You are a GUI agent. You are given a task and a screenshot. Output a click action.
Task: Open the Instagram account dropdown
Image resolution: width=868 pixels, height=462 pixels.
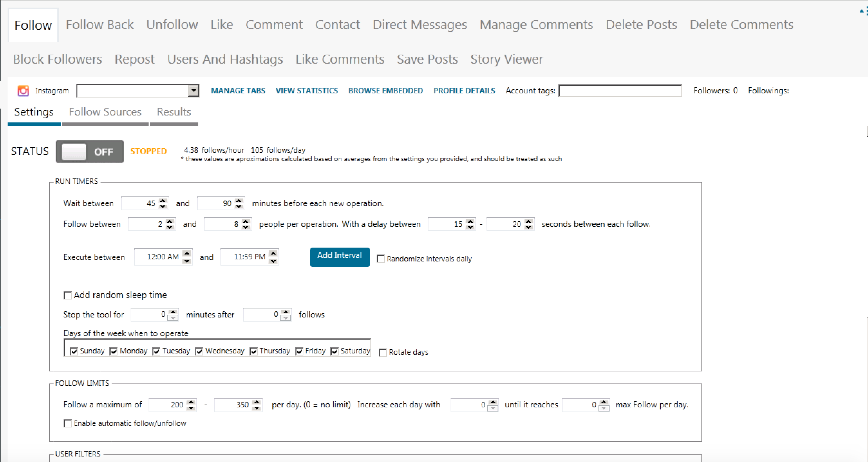pyautogui.click(x=194, y=91)
